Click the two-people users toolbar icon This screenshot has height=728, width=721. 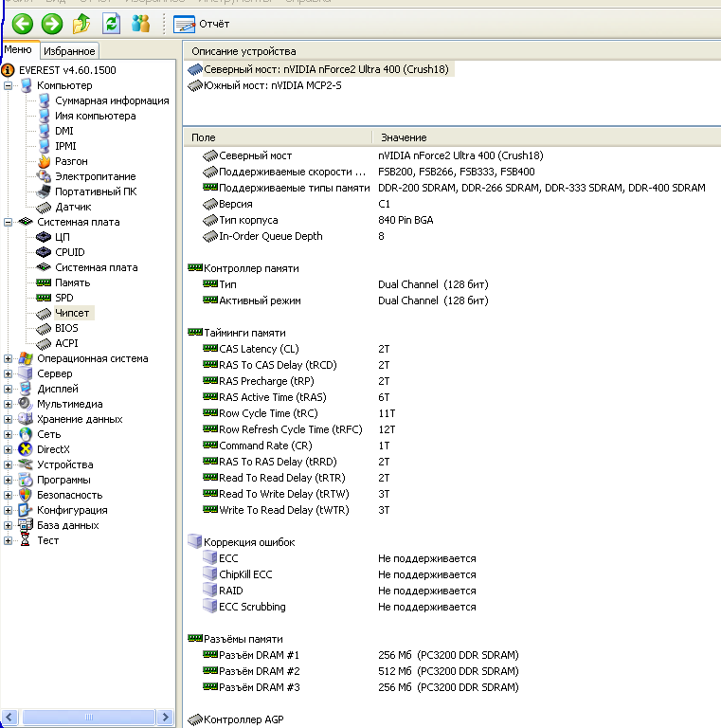(141, 24)
